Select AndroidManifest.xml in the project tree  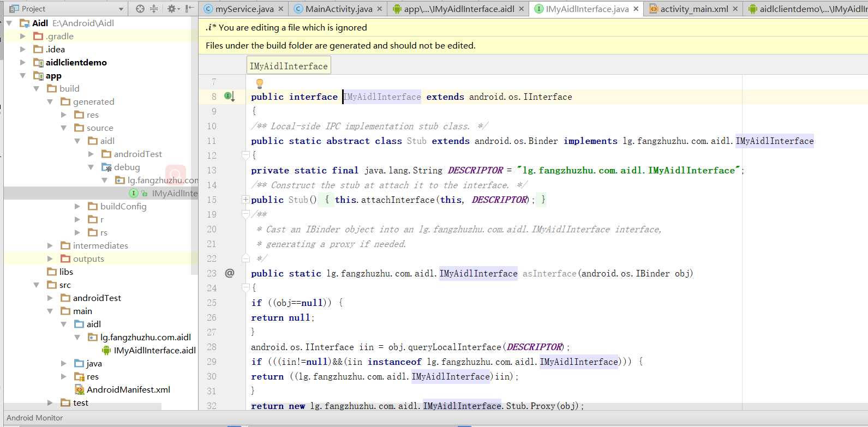[128, 389]
